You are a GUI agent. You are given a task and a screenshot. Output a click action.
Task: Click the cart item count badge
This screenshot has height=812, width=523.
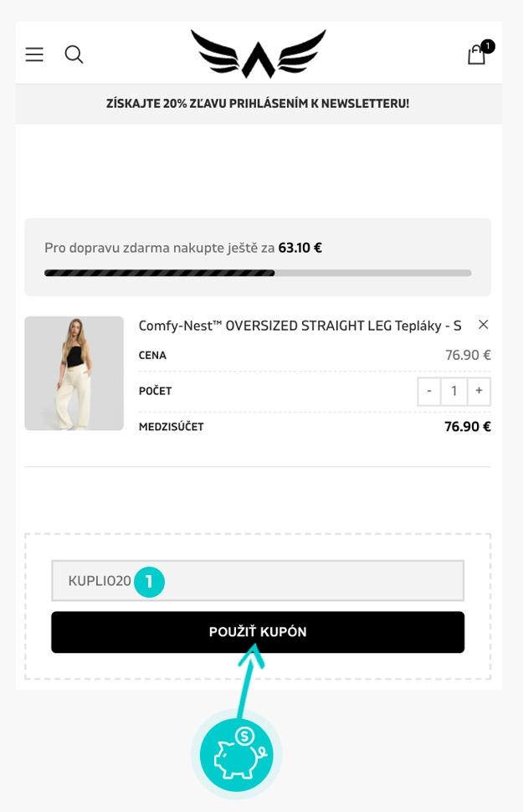486,44
